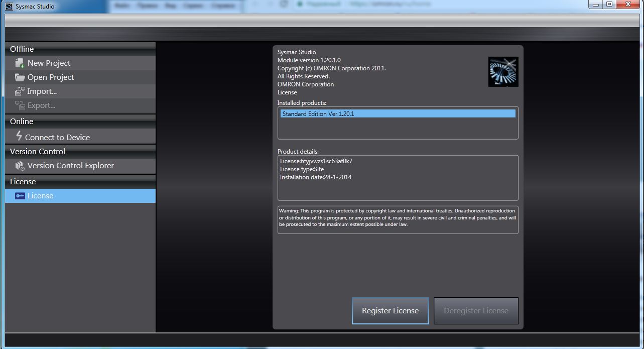Click the Deregister License button
Image resolution: width=644 pixels, height=349 pixels.
point(476,310)
